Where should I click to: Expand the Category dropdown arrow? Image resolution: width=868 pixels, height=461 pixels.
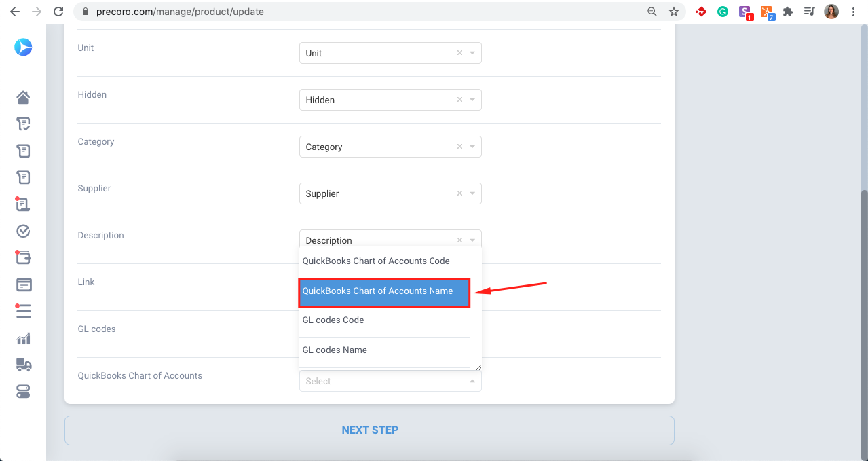pos(472,147)
